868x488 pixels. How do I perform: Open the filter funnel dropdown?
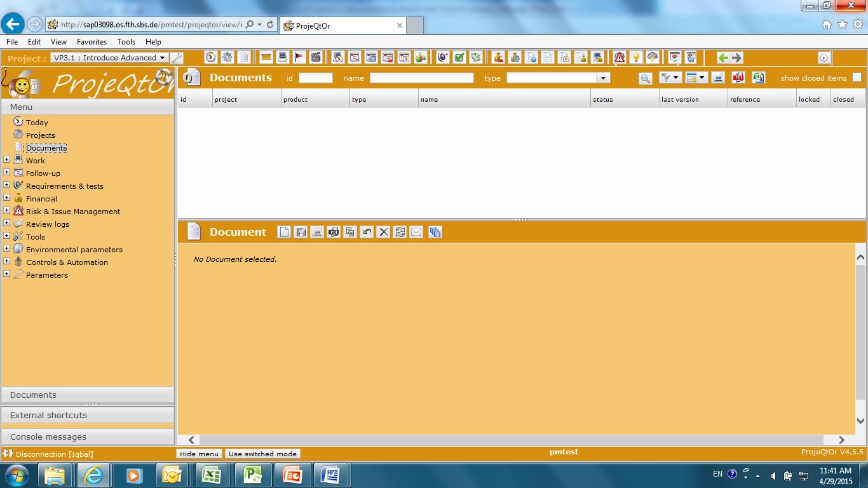coord(670,78)
